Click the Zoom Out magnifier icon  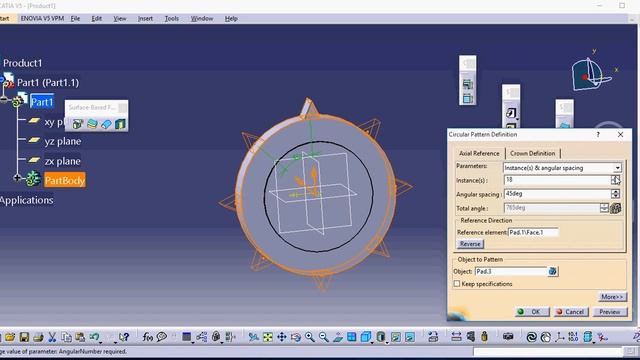(x=324, y=337)
